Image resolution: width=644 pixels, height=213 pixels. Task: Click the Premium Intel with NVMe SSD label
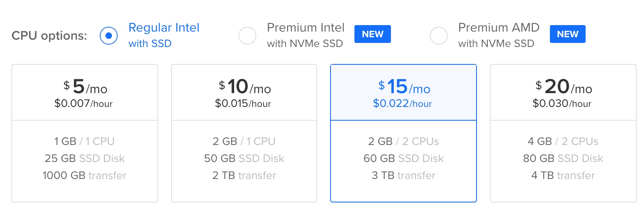pos(305,35)
